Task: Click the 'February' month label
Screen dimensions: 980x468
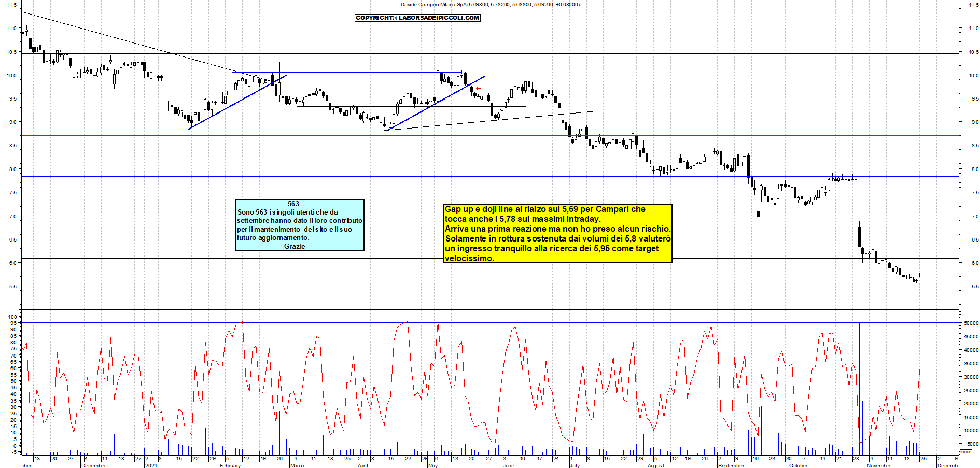Action: [230, 465]
